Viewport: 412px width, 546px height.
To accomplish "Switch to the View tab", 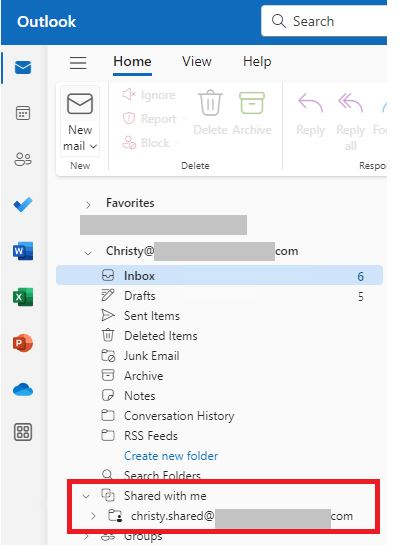I will [x=197, y=62].
